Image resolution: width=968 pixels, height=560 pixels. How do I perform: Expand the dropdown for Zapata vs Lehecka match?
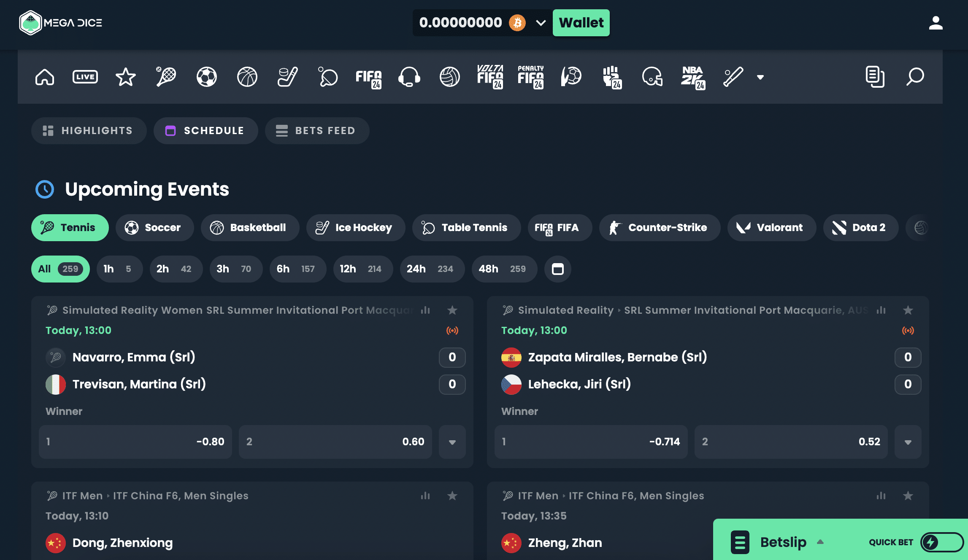(908, 442)
